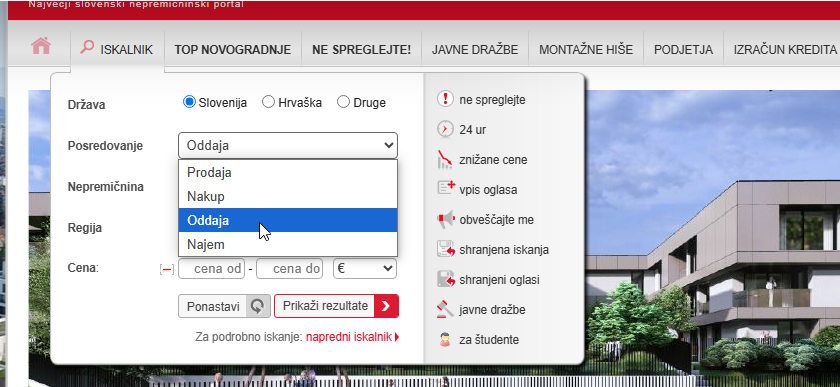This screenshot has width=840, height=387.
Task: Open TOP NOVOGRADNJE menu item
Action: pyautogui.click(x=232, y=50)
